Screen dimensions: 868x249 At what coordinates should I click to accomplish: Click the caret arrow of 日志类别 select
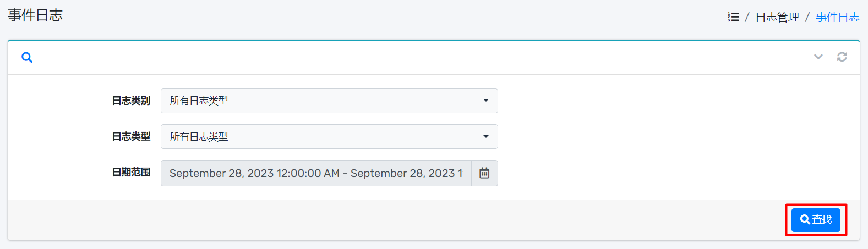pyautogui.click(x=485, y=101)
